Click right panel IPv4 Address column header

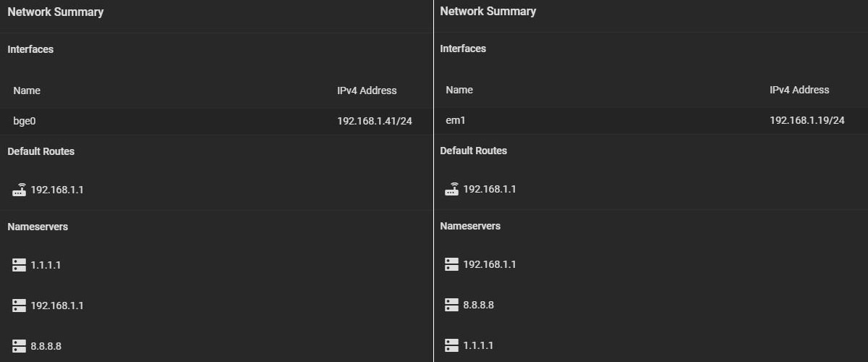pos(799,90)
